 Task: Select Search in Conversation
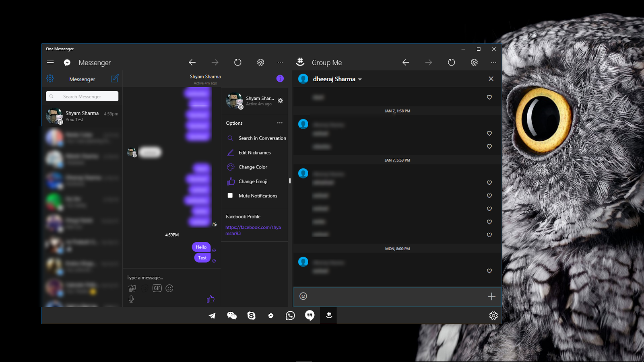click(256, 138)
